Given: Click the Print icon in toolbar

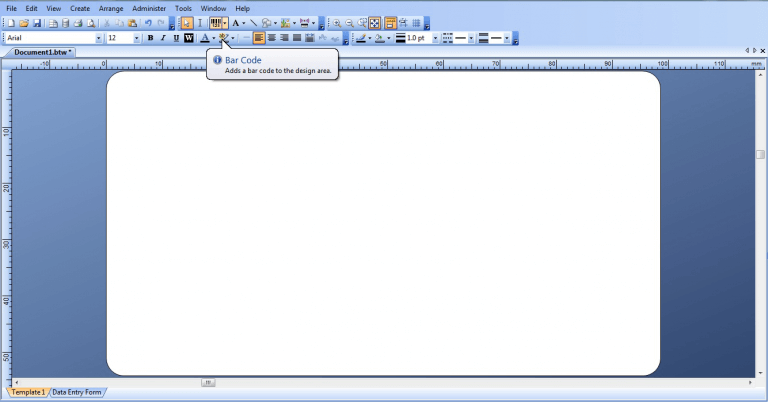Looking at the screenshot, I should click(78, 22).
